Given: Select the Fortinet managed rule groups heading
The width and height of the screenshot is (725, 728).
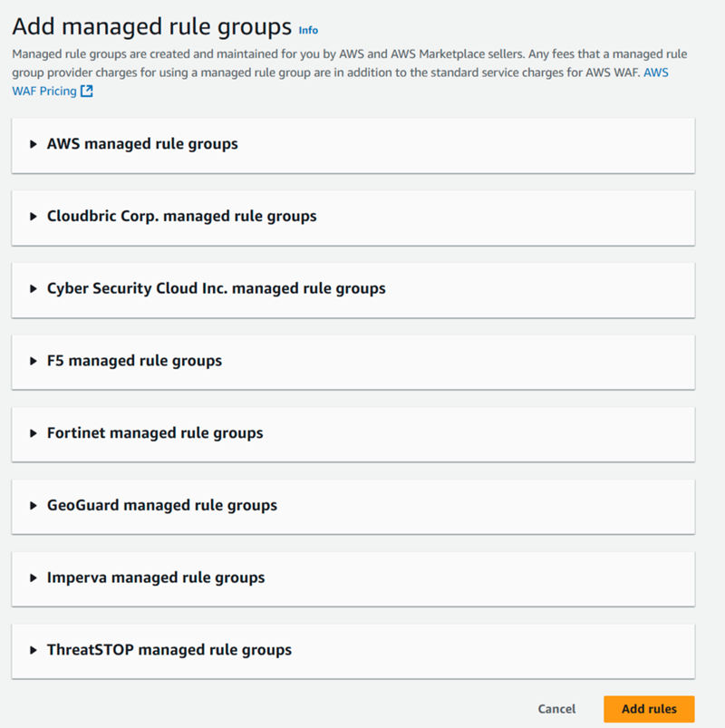Looking at the screenshot, I should [x=155, y=433].
